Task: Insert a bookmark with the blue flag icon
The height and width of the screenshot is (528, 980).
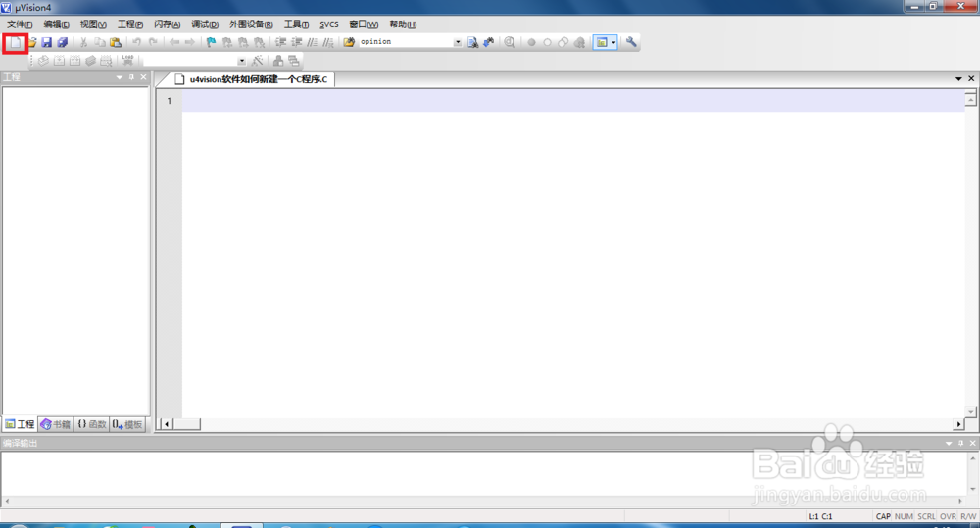Action: pos(212,42)
